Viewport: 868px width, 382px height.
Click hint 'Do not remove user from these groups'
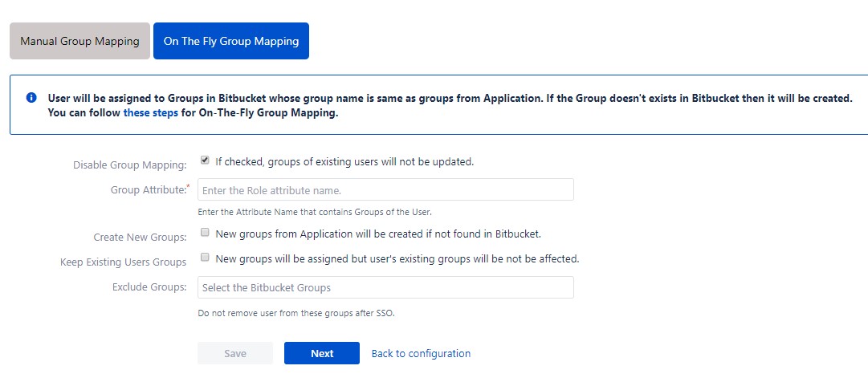click(296, 313)
